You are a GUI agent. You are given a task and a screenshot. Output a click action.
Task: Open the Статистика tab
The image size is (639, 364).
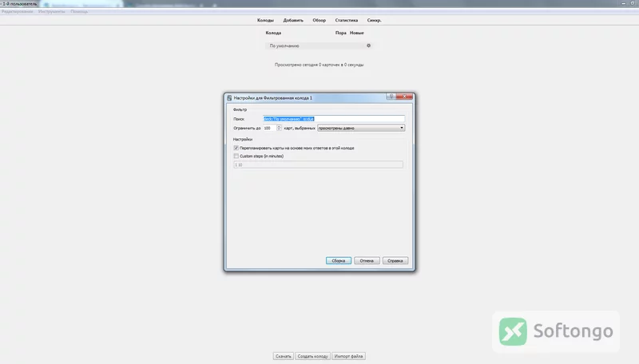pos(347,20)
